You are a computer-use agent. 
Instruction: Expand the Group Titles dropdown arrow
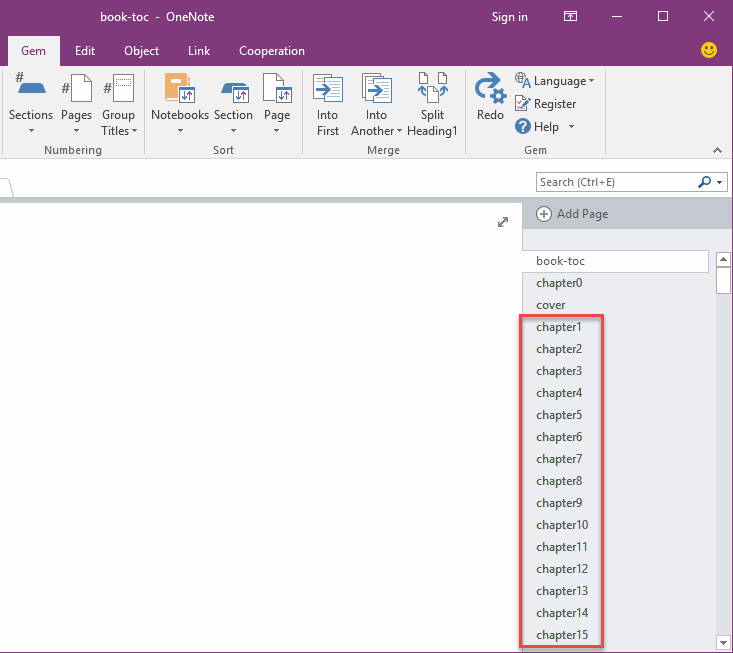click(x=135, y=131)
